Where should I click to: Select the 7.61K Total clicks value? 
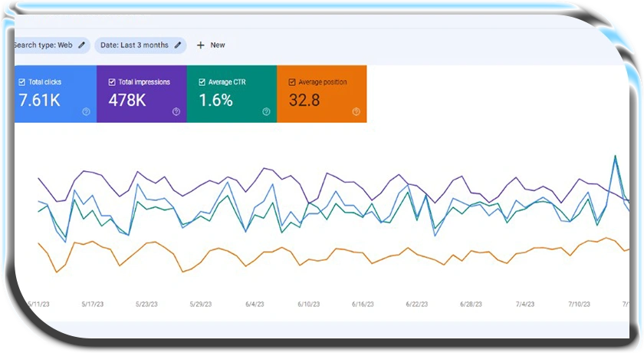pos(40,100)
